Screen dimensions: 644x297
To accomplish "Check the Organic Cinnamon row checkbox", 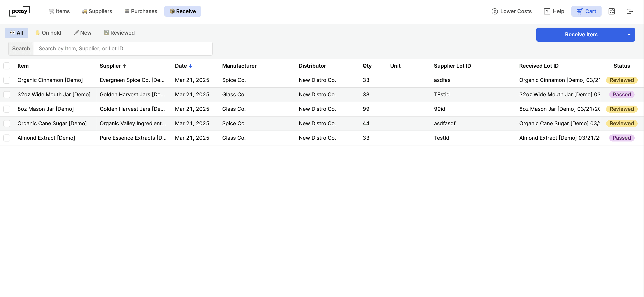I will coord(7,80).
